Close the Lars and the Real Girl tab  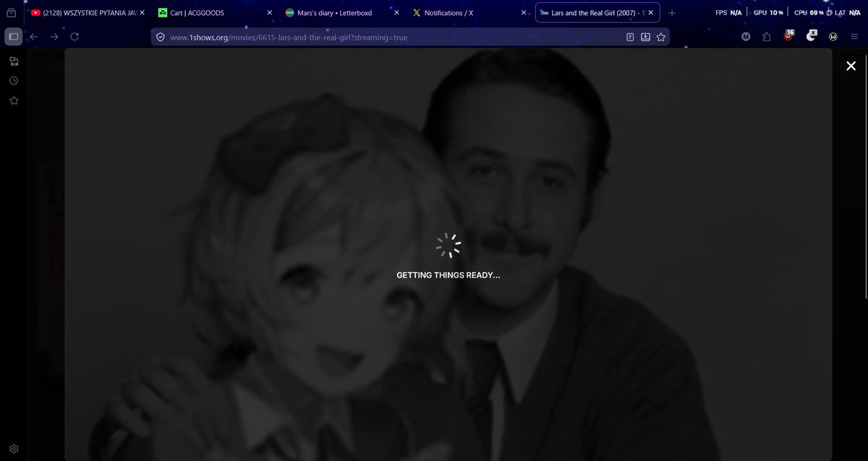click(651, 13)
